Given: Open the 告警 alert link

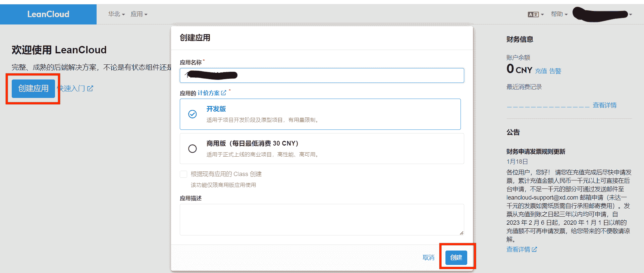Looking at the screenshot, I should pyautogui.click(x=555, y=71).
